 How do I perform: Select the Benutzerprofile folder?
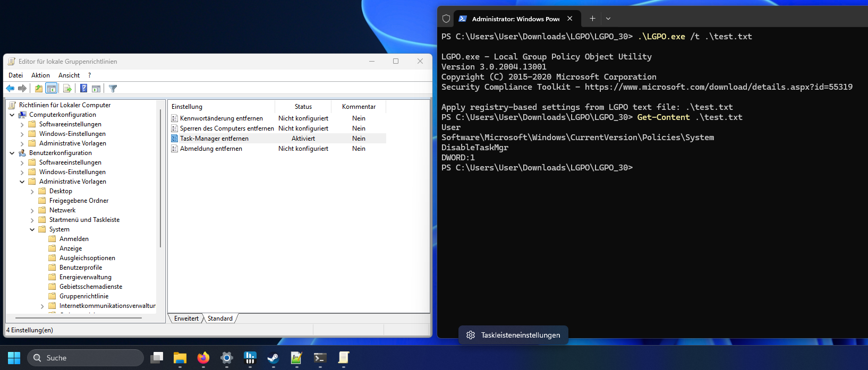[x=81, y=268]
